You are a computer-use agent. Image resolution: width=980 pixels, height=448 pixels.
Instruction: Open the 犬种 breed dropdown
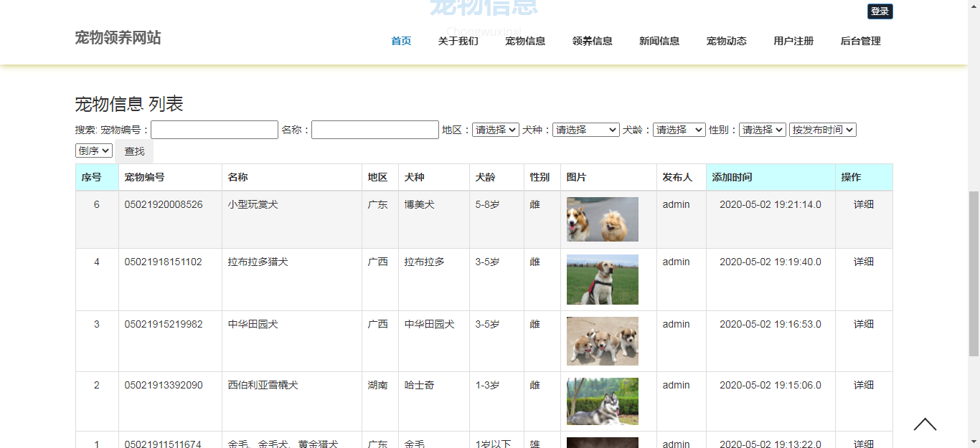(x=585, y=130)
